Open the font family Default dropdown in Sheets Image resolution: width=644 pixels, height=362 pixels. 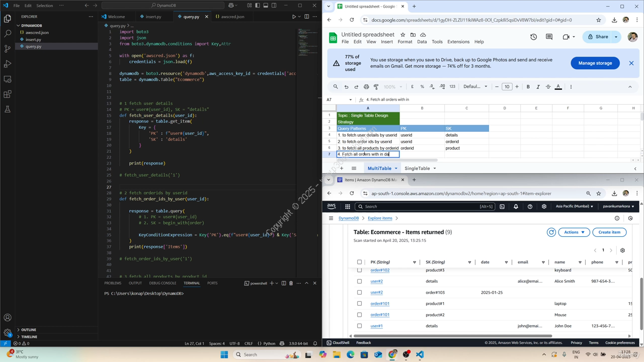[475, 86]
